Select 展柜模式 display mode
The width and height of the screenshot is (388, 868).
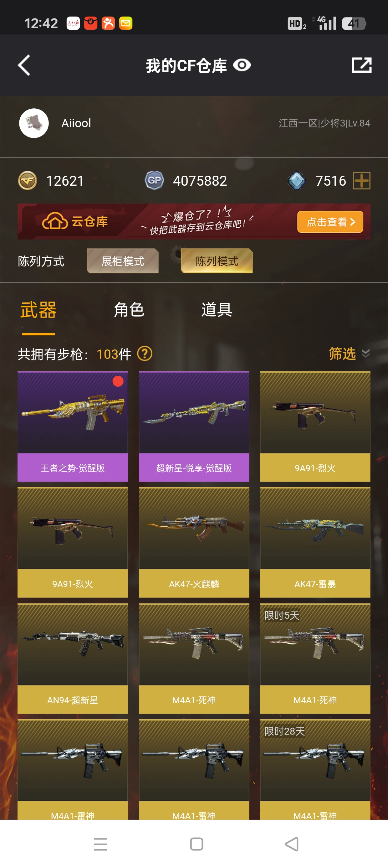[x=123, y=261]
